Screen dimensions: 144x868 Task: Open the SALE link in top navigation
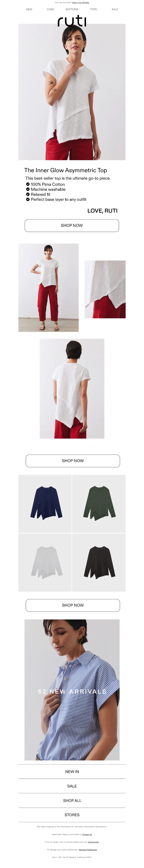pos(115,9)
